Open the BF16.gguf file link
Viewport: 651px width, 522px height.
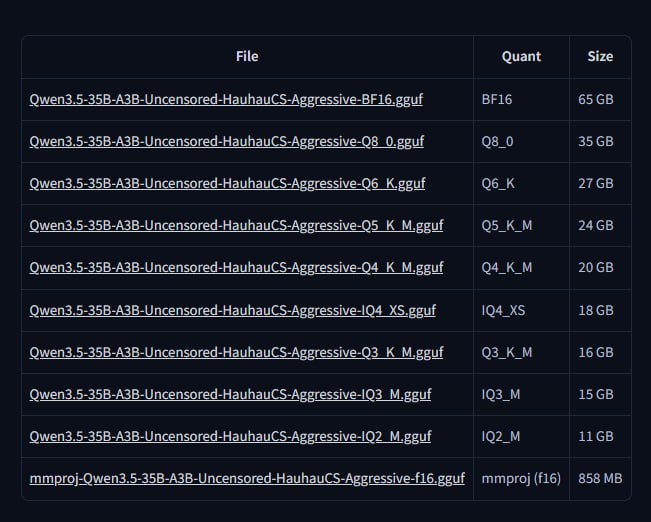(x=227, y=100)
